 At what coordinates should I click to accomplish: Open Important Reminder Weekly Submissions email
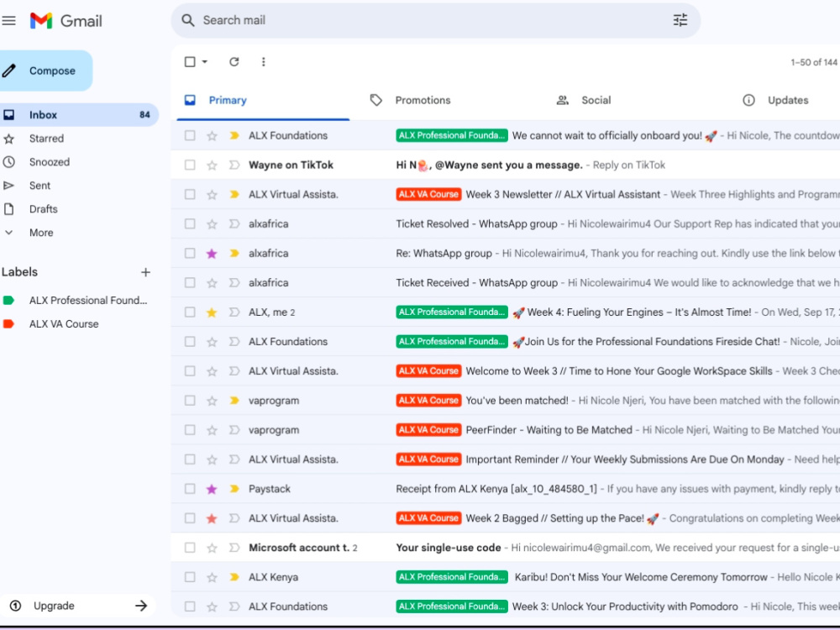tap(505, 459)
